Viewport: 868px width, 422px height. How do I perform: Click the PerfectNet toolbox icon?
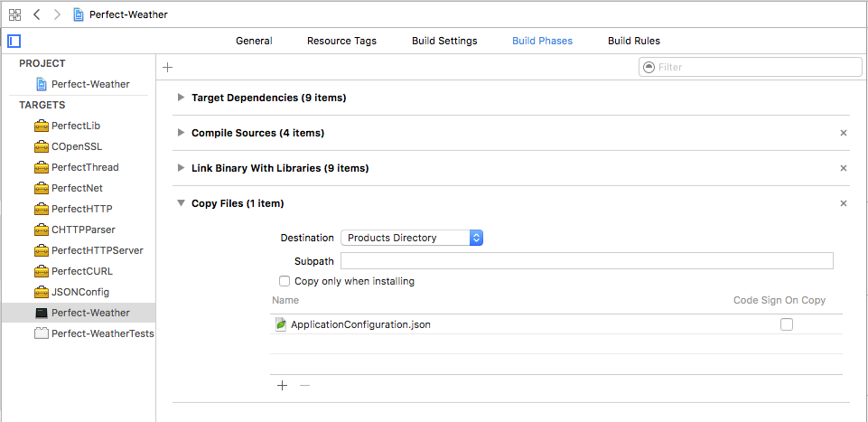(42, 188)
